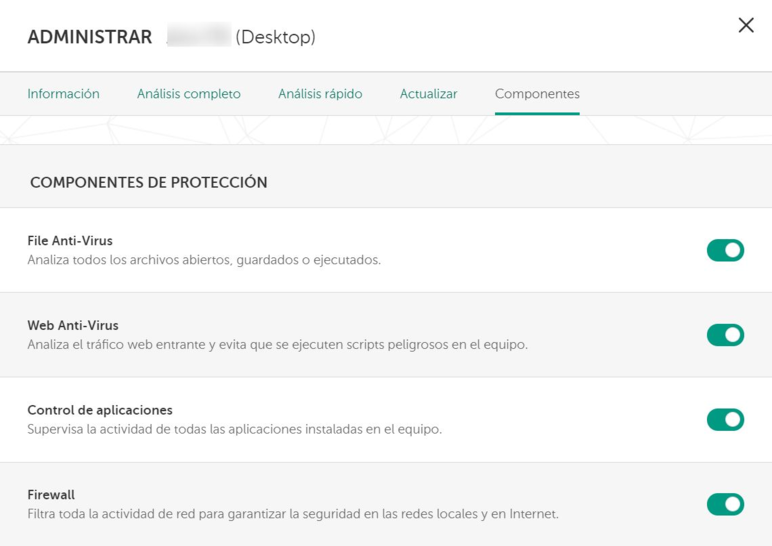The image size is (772, 546).
Task: Switch to the Análisis completo tab
Action: pyautogui.click(x=189, y=94)
